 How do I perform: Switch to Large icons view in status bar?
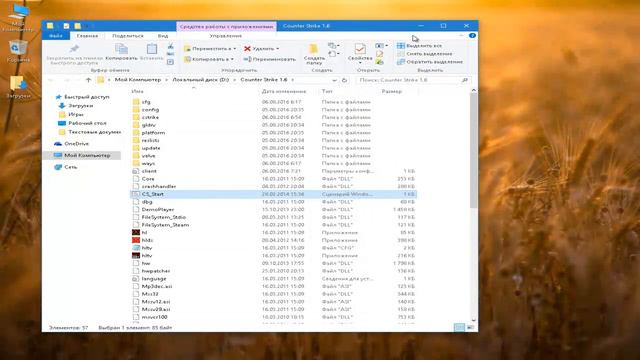point(471,327)
